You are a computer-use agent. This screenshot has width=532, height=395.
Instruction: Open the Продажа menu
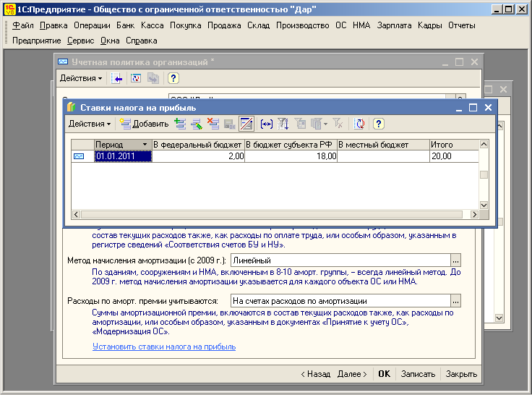[x=224, y=25]
